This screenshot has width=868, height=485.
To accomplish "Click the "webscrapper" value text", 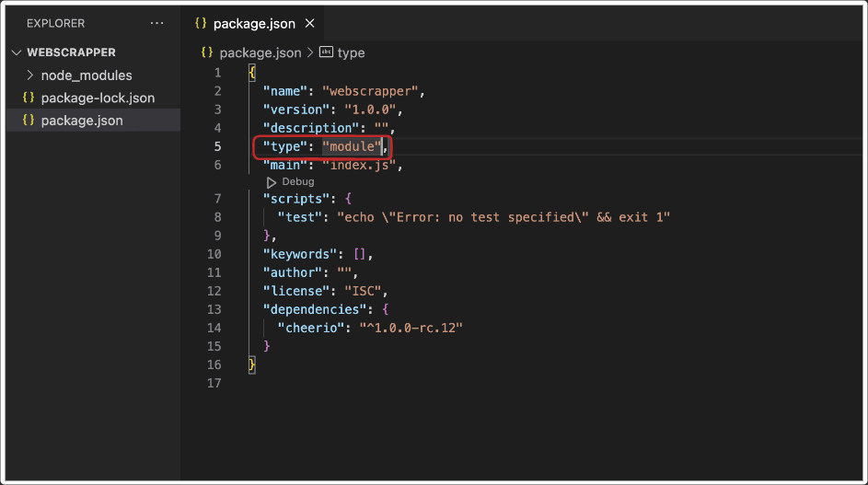I will pos(370,91).
